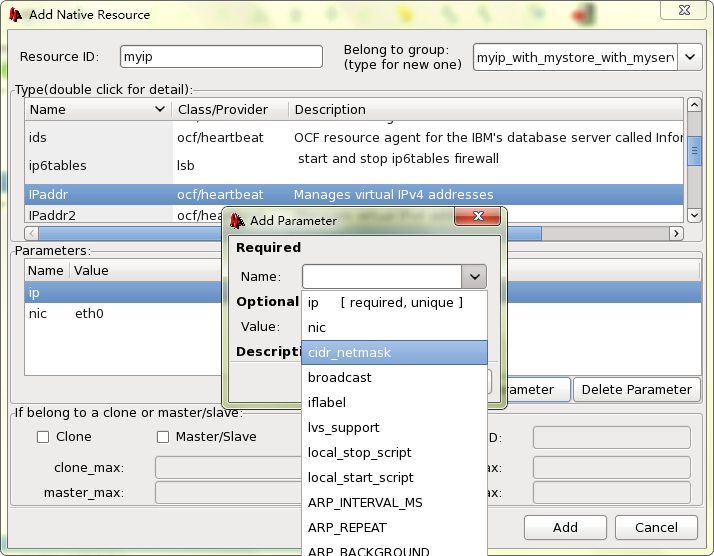Open the Name column sort dropdown

160,109
